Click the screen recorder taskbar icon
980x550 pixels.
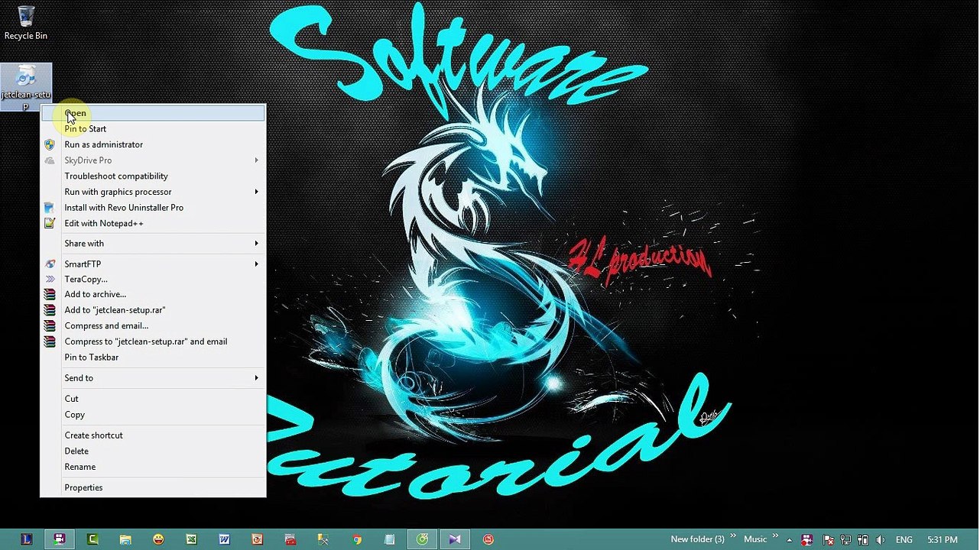pyautogui.click(x=60, y=539)
